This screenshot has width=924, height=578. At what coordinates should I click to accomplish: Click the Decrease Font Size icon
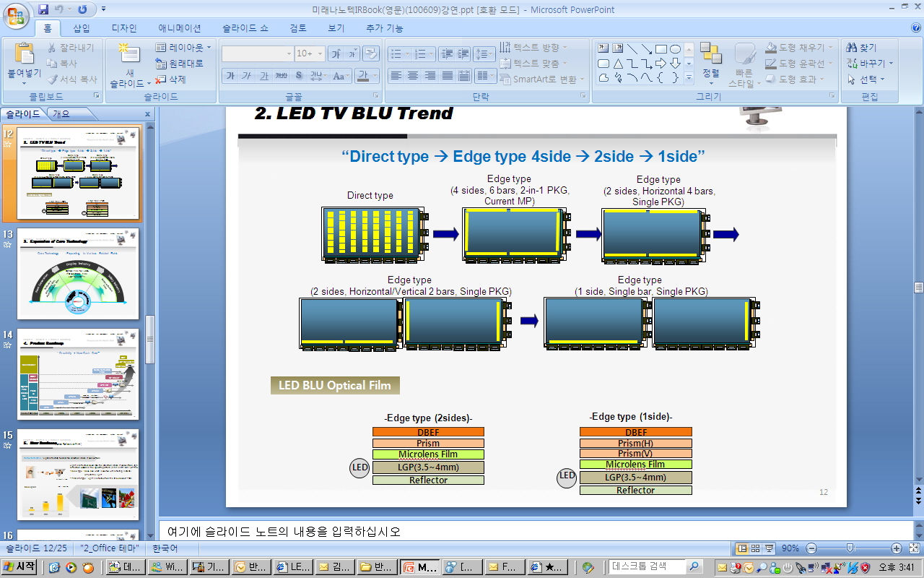click(x=352, y=53)
